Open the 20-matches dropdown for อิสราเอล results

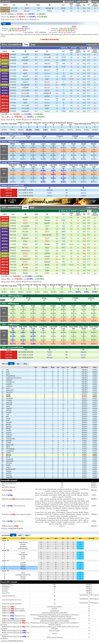[x=89, y=48]
